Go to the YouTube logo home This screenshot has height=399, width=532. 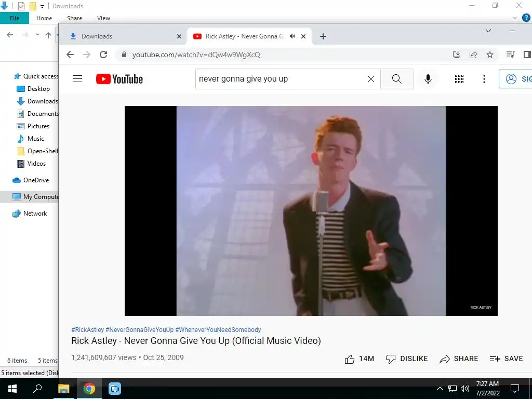pos(119,79)
